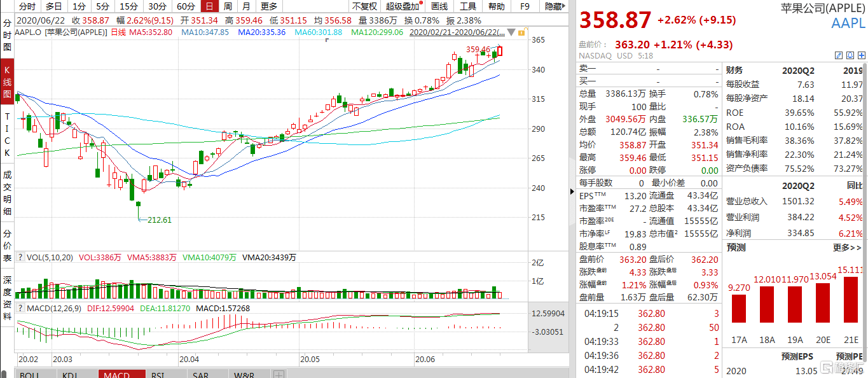
Task: Click the 营业总收入 row
Action: [x=795, y=201]
